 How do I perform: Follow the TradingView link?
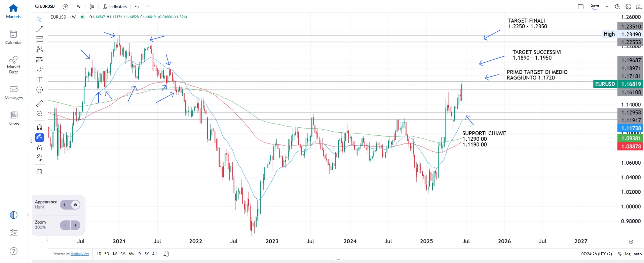pos(80,254)
